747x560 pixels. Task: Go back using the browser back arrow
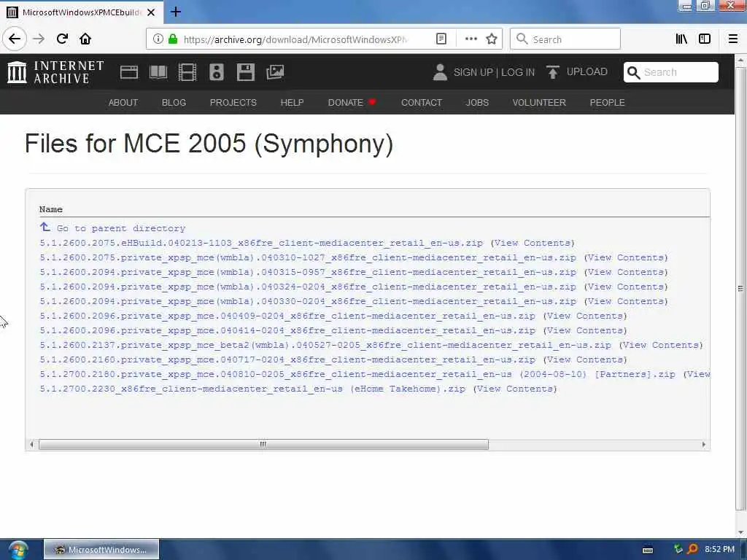coord(15,39)
